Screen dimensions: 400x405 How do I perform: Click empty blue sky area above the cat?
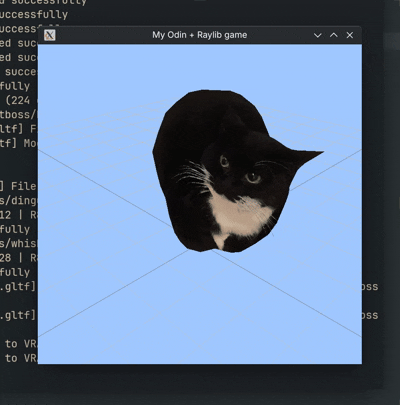tap(200, 66)
